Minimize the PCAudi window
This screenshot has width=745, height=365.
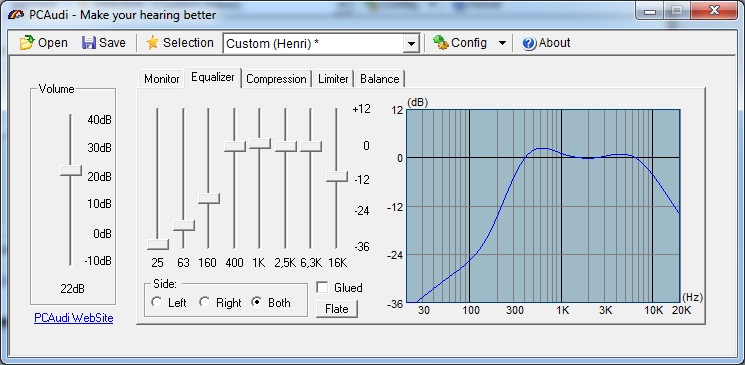click(x=650, y=11)
